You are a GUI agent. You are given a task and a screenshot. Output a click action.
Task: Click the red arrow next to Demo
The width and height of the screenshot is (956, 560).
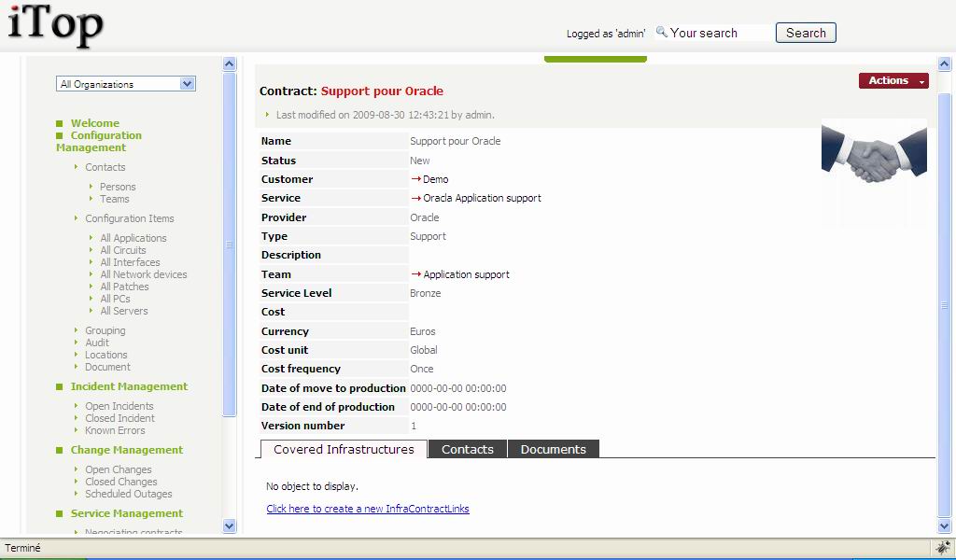[x=415, y=179]
